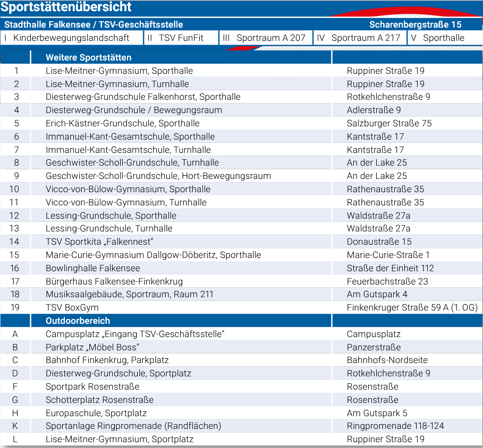Select the 'Sportraum A 217' cell
The image size is (483, 448).
(360, 38)
